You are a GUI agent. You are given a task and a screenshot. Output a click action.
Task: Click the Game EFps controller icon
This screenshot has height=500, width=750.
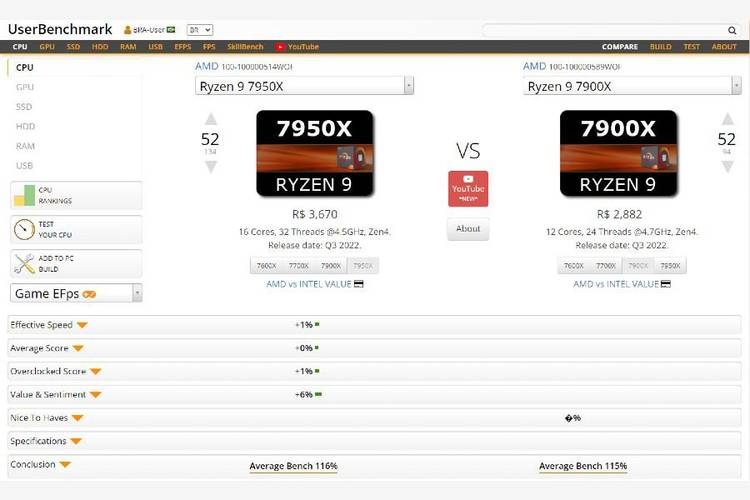(x=89, y=294)
